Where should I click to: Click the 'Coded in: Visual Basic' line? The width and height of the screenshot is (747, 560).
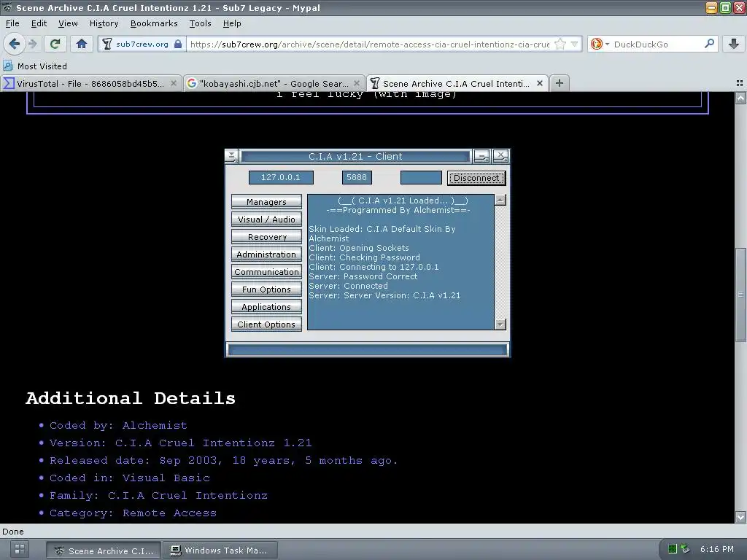point(130,478)
